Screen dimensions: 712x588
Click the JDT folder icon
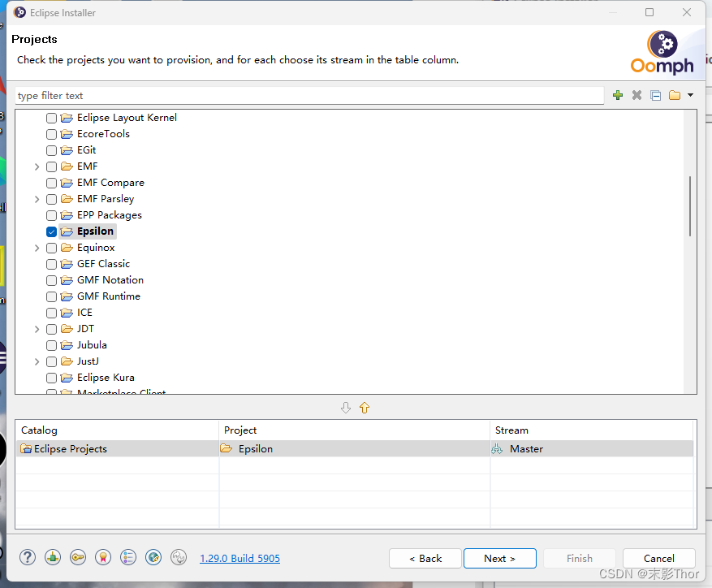tap(67, 329)
